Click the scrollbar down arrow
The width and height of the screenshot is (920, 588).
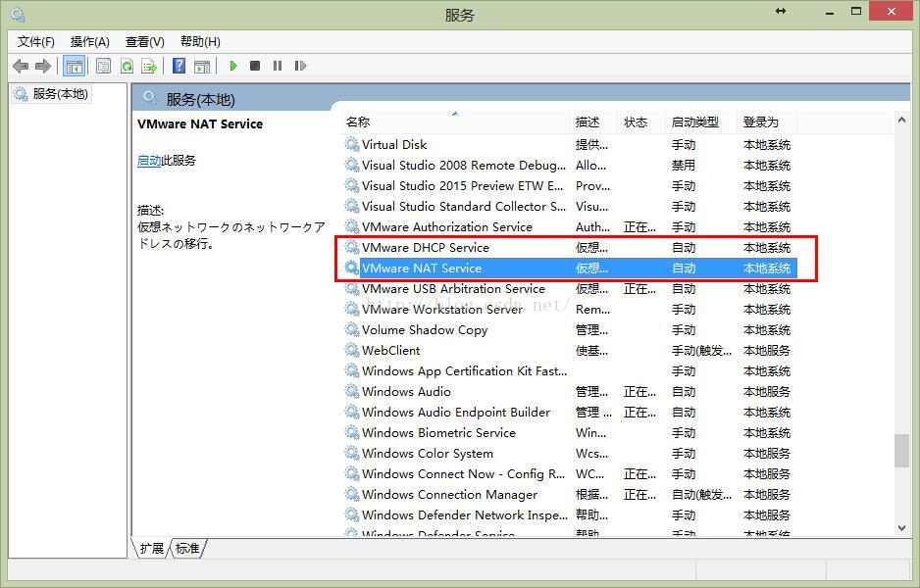pos(901,528)
